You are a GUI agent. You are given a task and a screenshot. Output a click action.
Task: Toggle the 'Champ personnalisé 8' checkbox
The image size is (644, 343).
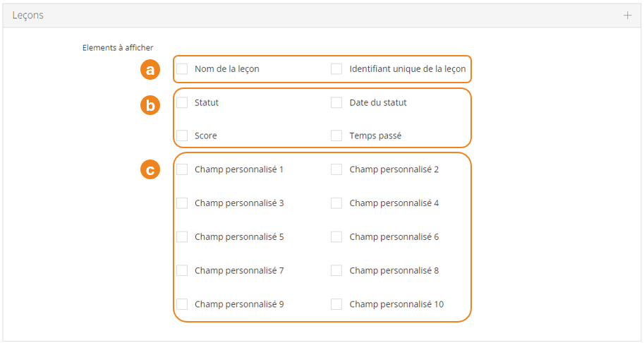pos(336,270)
